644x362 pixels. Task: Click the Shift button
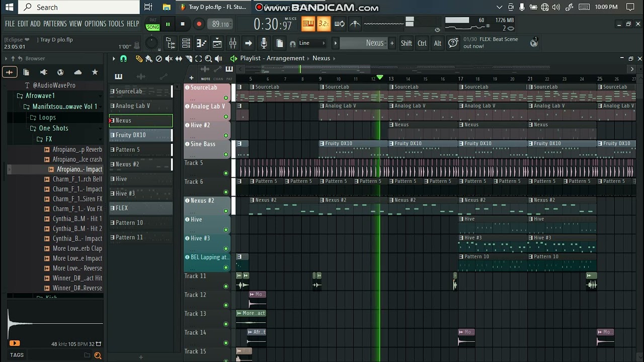point(407,43)
